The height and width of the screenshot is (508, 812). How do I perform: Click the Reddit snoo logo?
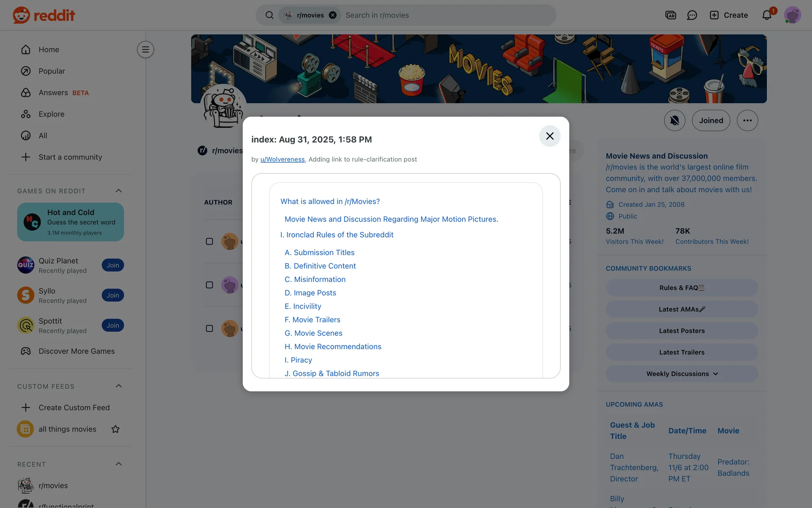click(21, 15)
